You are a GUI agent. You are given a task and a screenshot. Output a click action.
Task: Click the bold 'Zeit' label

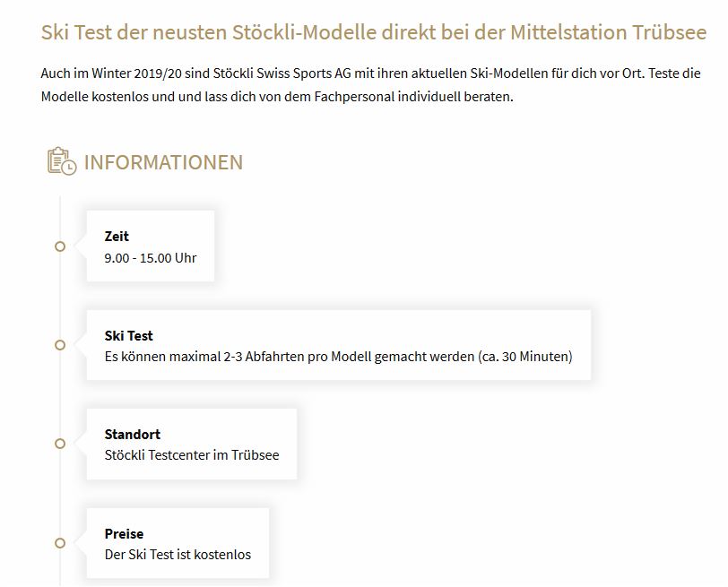pyautogui.click(x=117, y=237)
